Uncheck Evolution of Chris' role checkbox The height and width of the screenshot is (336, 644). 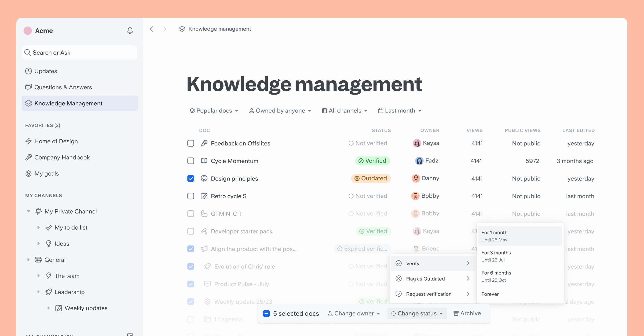point(191,266)
